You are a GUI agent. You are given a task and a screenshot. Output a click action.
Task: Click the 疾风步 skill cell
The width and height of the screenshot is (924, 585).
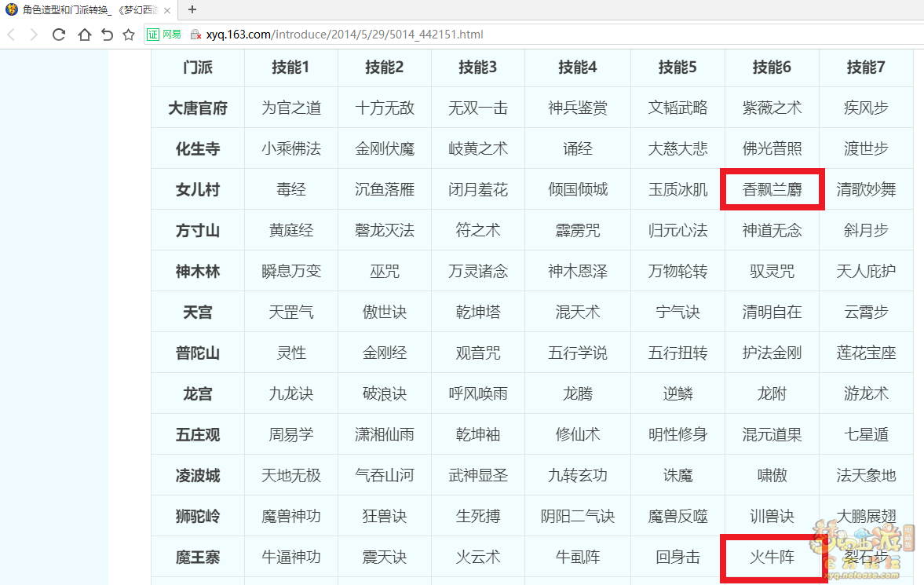click(866, 108)
